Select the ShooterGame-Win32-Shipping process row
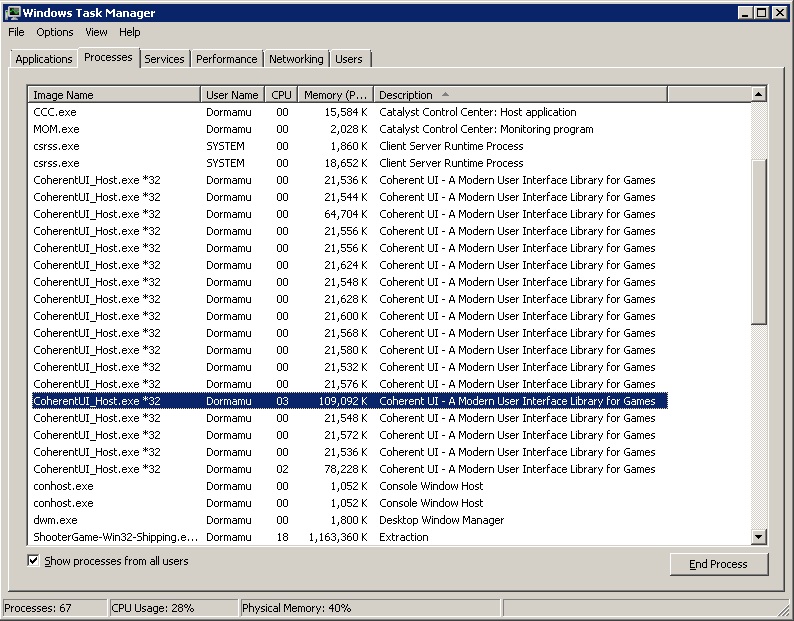 115,537
